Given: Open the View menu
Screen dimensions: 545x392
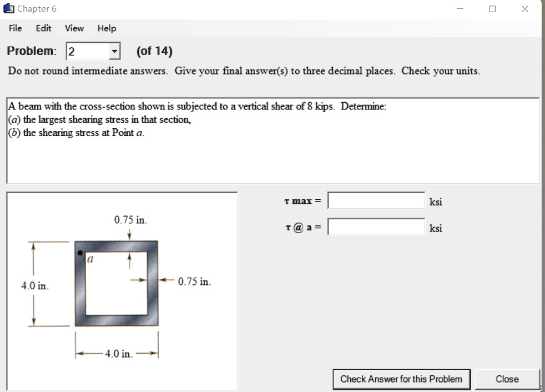Looking at the screenshot, I should click(74, 28).
